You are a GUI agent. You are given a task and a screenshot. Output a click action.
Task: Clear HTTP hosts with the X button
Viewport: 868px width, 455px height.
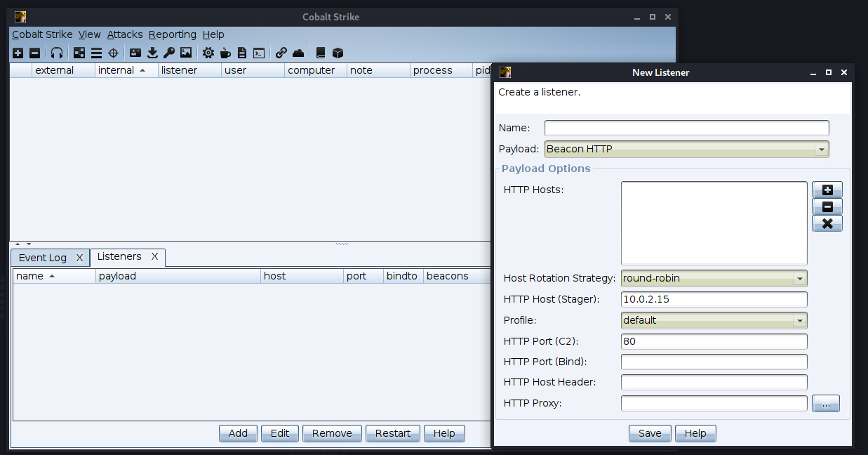pos(827,223)
